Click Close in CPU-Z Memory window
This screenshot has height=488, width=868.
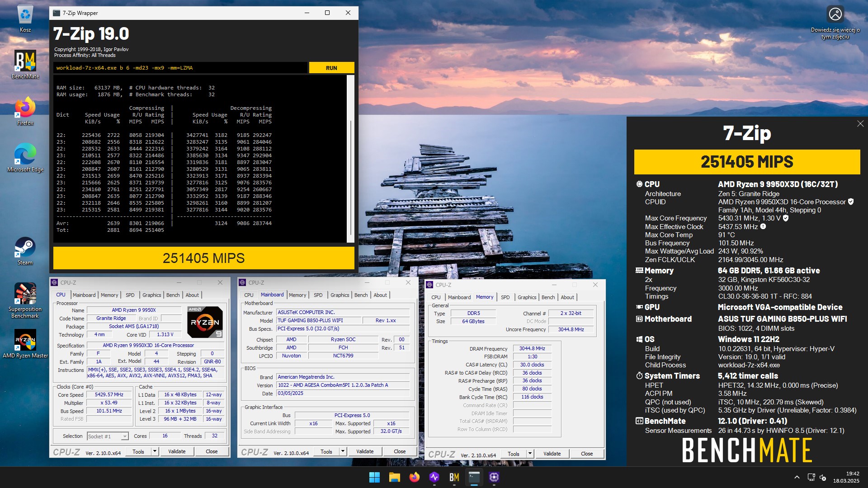(x=587, y=453)
